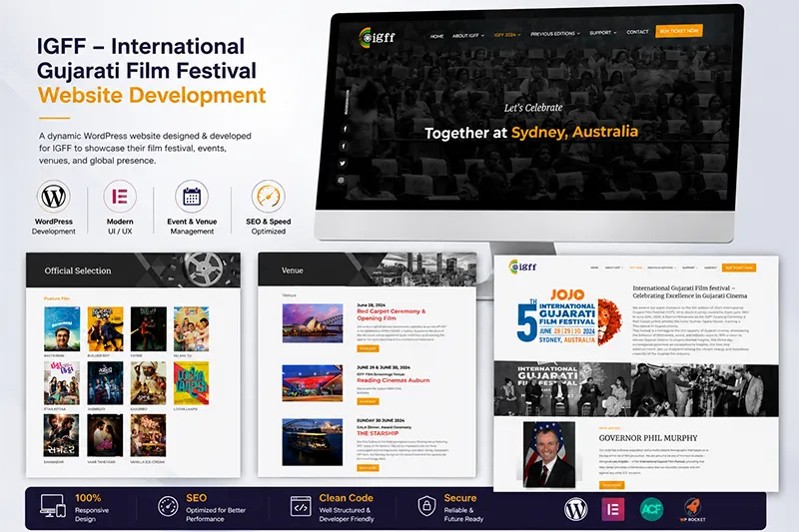Screen dimensions: 799x532
Task: Click the 'Let's Celebrate' text
Action: 533,108
